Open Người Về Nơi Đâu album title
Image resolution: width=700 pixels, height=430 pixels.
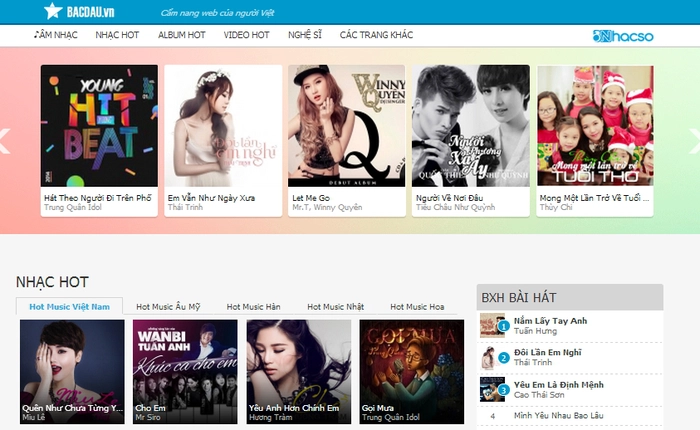click(450, 198)
